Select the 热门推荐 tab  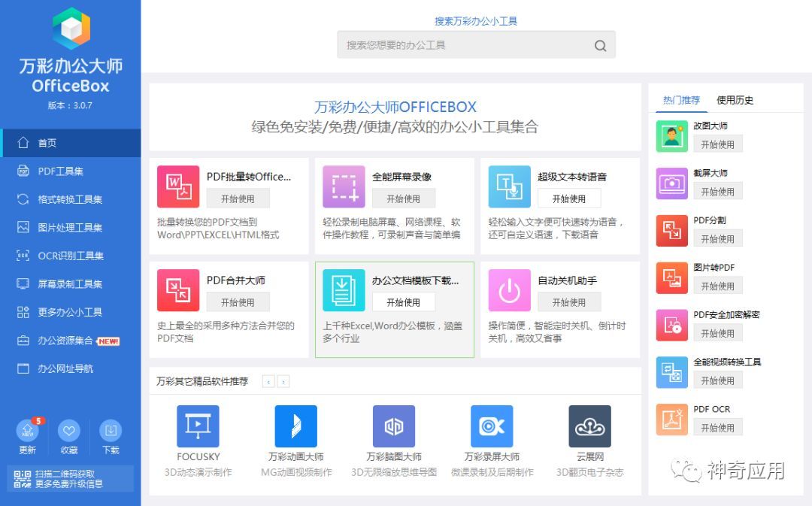click(x=681, y=100)
